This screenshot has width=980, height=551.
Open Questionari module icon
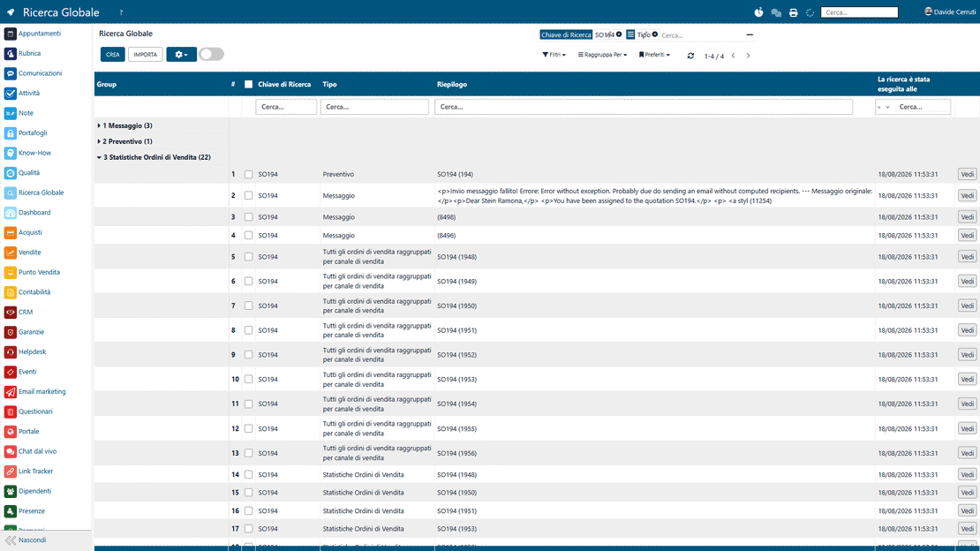[x=10, y=412]
